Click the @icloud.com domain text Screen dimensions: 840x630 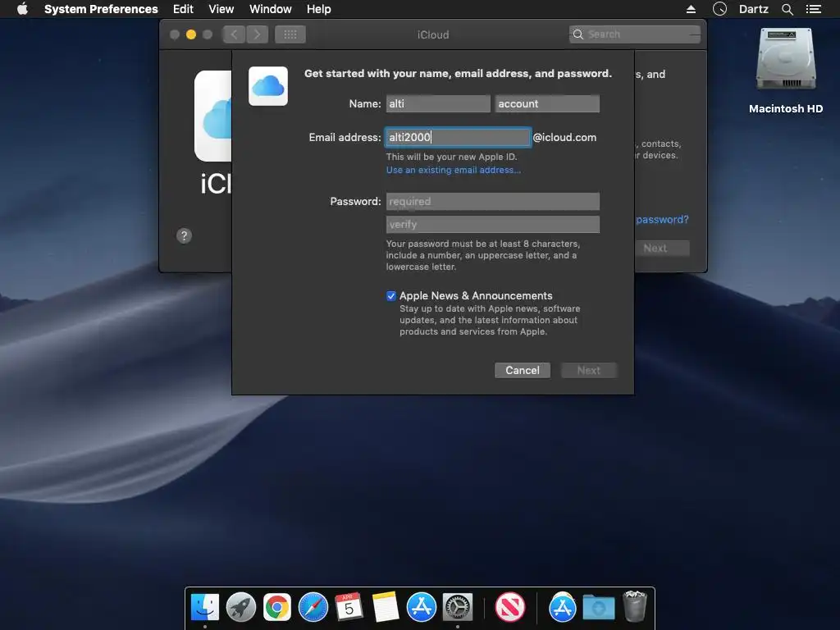564,137
